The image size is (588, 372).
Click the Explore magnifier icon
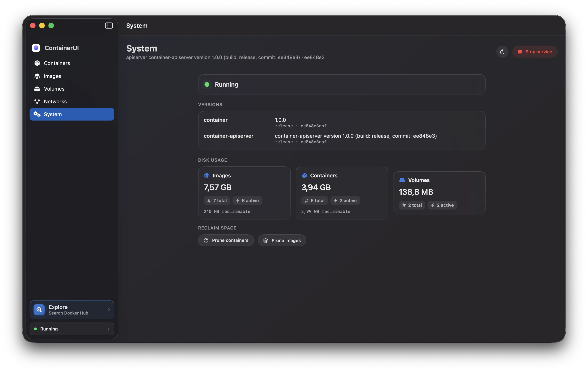[39, 310]
